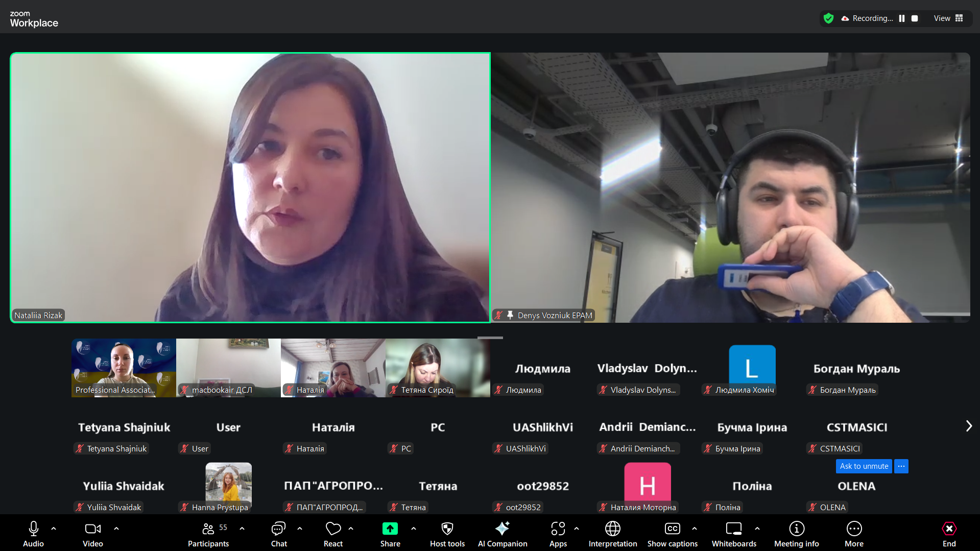Screen dimensions: 980x551
Task: Click Ask to unmute for OLENA
Action: click(864, 466)
